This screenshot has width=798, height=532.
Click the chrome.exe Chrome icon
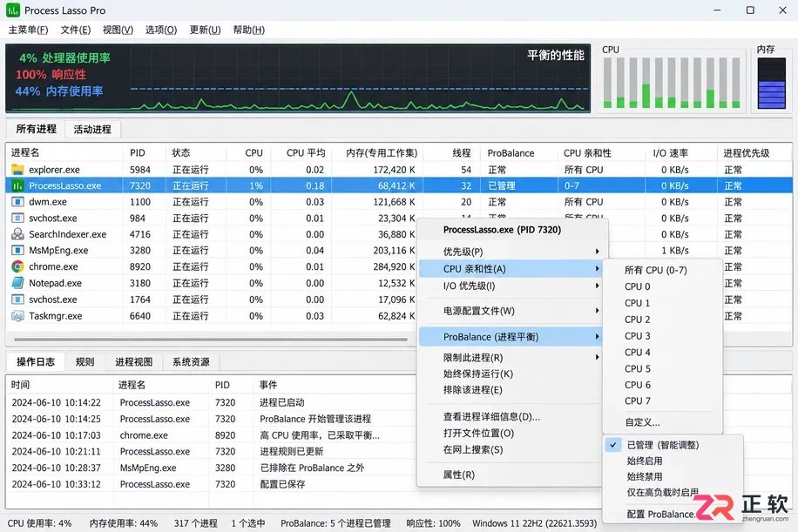tap(17, 266)
